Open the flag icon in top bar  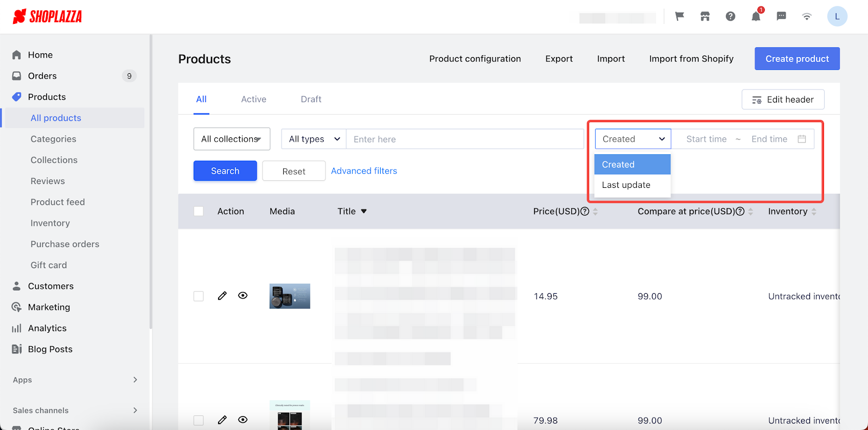[x=679, y=16]
